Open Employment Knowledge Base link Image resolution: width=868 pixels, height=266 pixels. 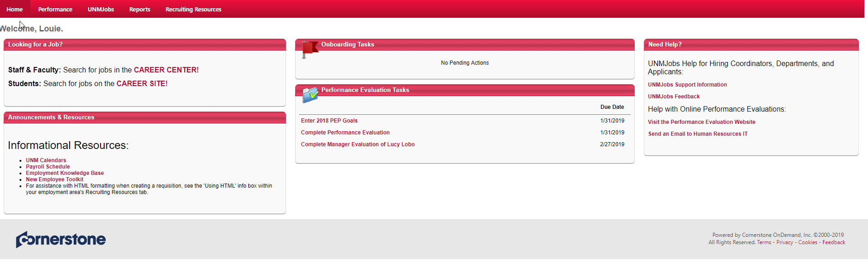pyautogui.click(x=65, y=173)
